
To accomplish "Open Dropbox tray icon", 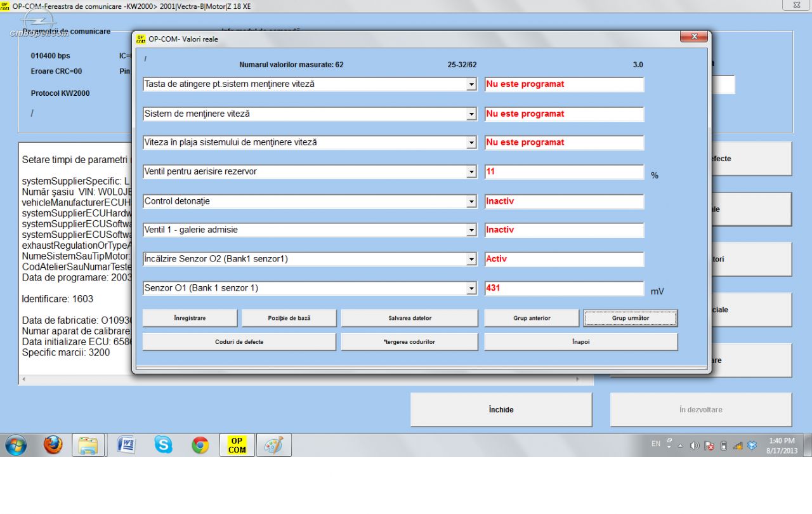I will [x=752, y=445].
